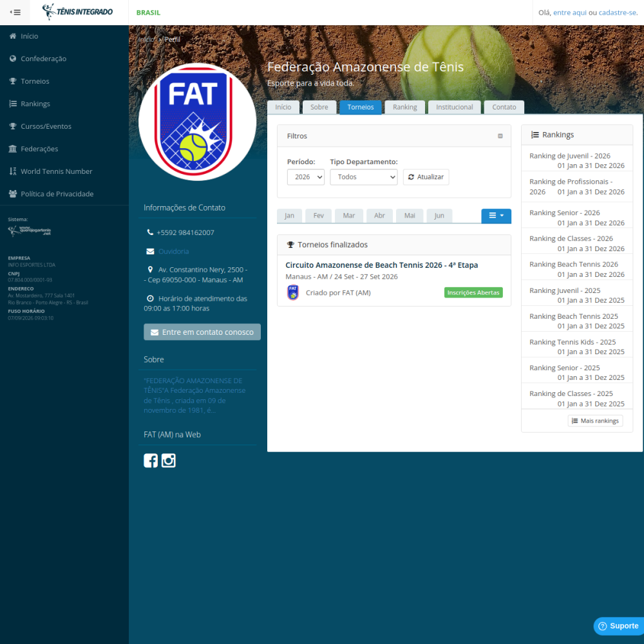Switch to the Início profile tab
This screenshot has width=644, height=644.
coord(283,107)
